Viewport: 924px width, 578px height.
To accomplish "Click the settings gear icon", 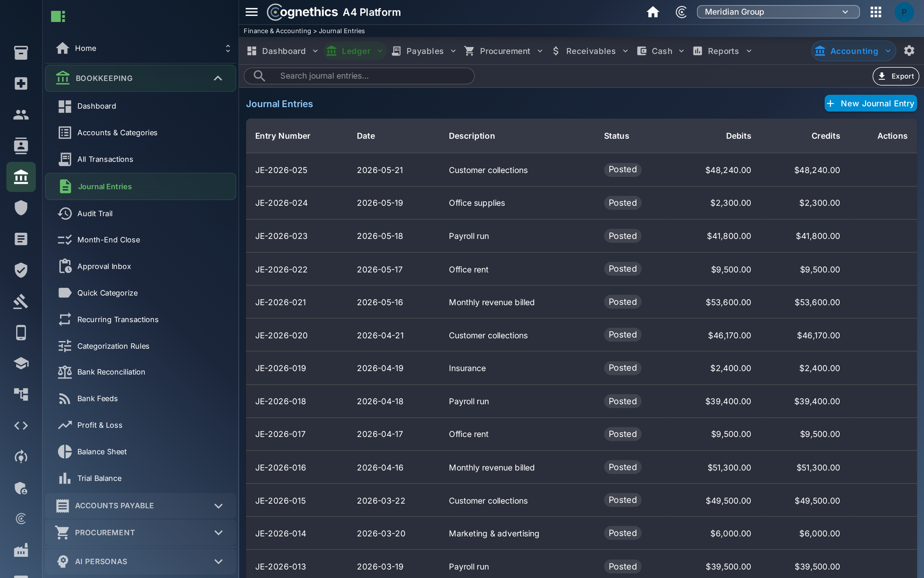I will pos(909,51).
